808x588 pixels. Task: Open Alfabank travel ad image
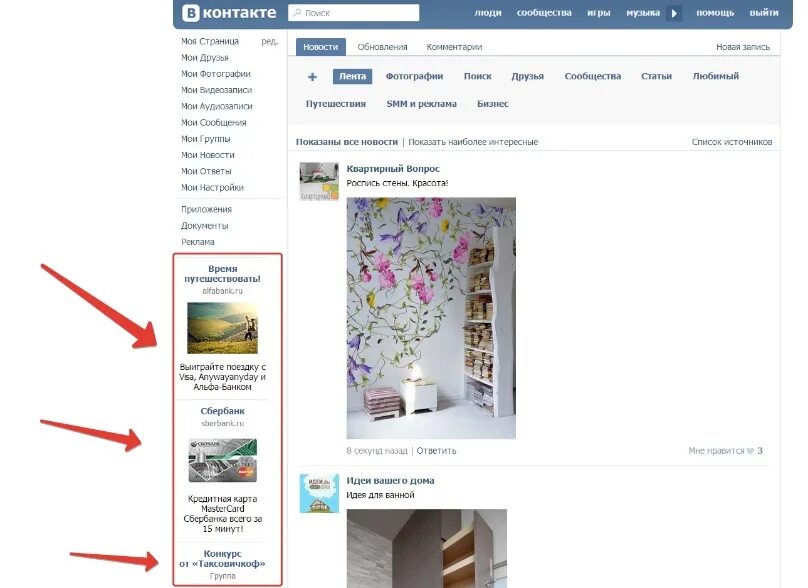[x=222, y=328]
